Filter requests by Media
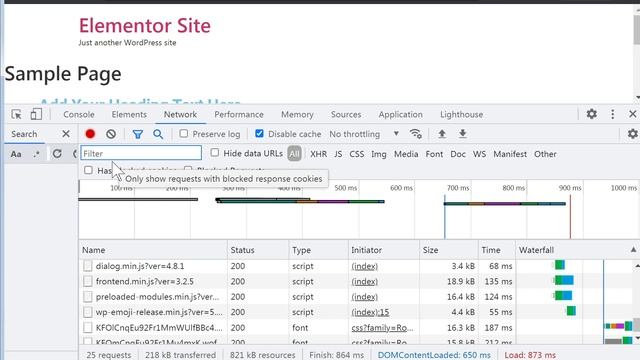The image size is (640, 360). [x=406, y=154]
